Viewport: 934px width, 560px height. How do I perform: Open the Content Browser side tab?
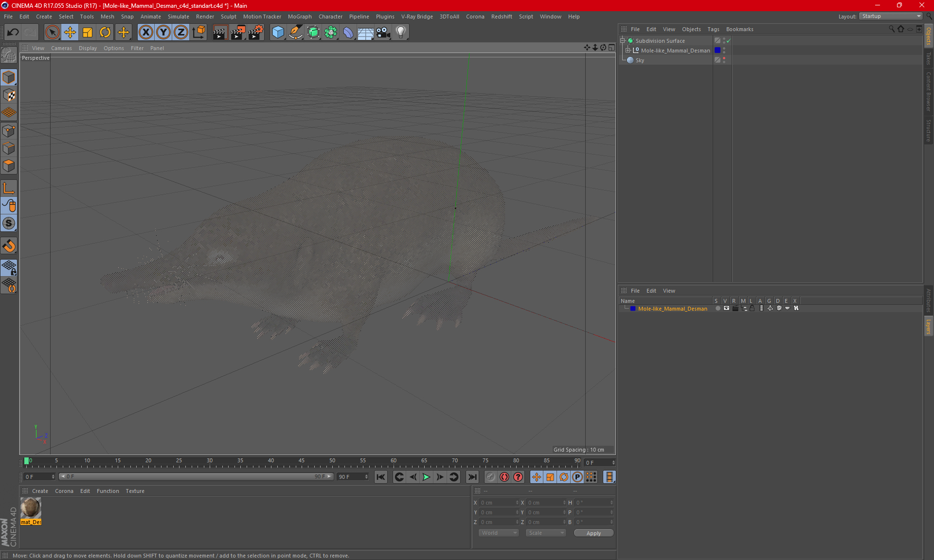tap(928, 91)
